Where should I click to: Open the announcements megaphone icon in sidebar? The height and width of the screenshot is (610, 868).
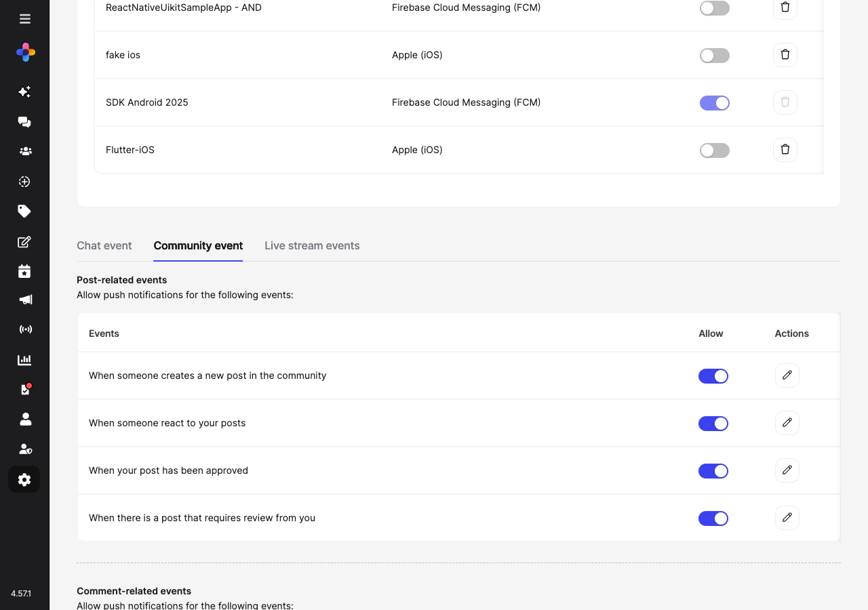click(x=24, y=299)
